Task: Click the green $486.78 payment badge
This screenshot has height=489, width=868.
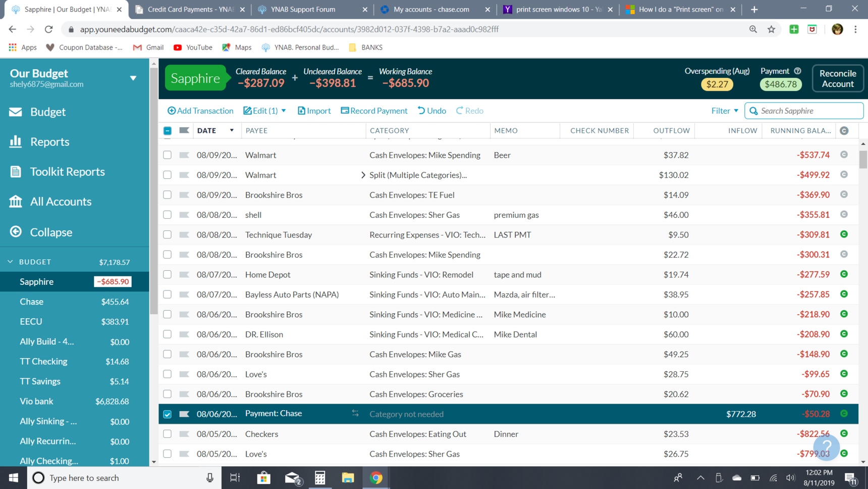Action: click(780, 84)
